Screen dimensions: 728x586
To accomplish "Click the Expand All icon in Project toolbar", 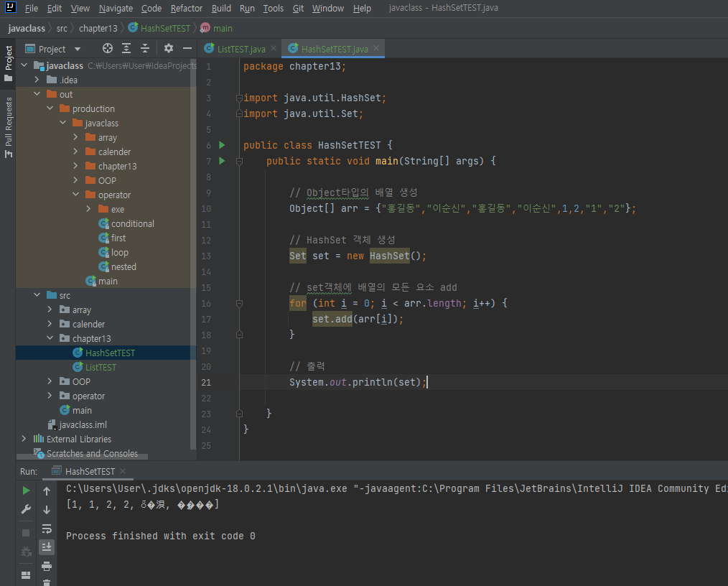I will (x=126, y=48).
